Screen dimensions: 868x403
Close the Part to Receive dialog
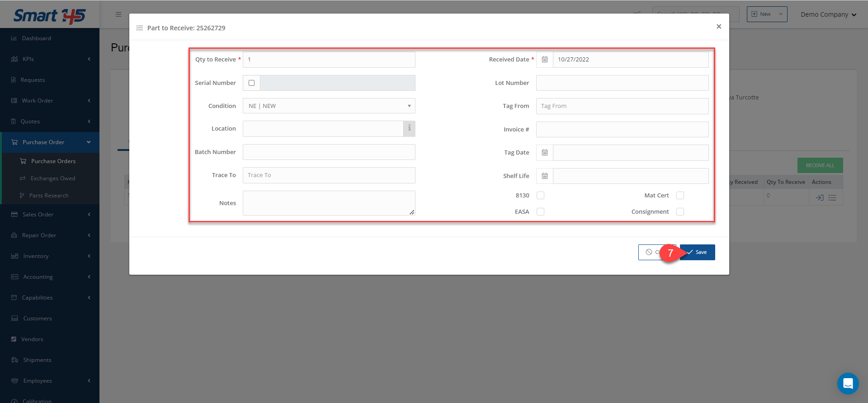(719, 27)
